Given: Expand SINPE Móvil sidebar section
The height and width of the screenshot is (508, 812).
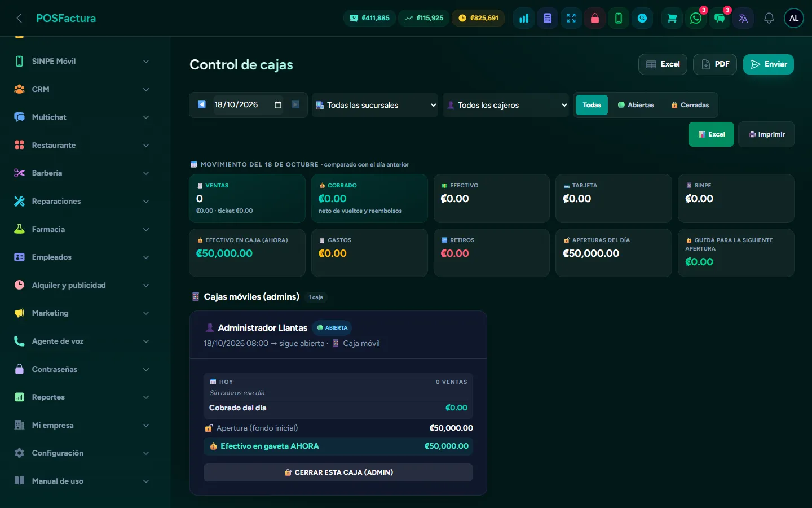Looking at the screenshot, I should point(82,61).
